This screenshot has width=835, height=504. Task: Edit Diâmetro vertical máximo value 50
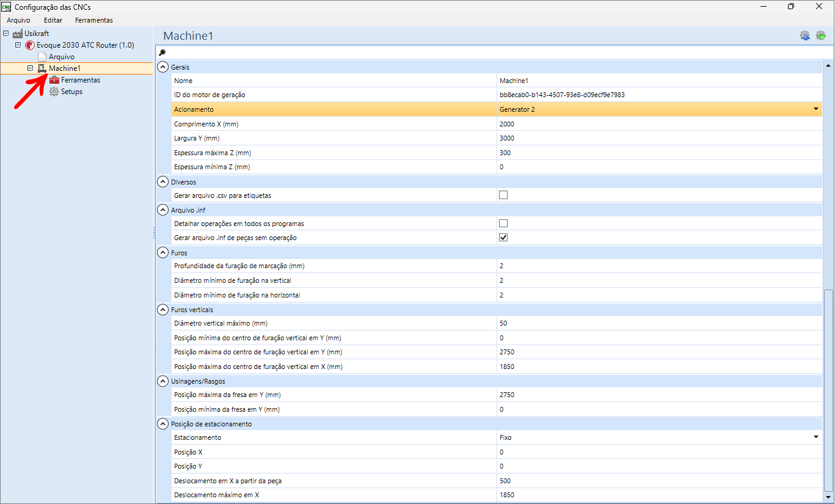coord(659,324)
